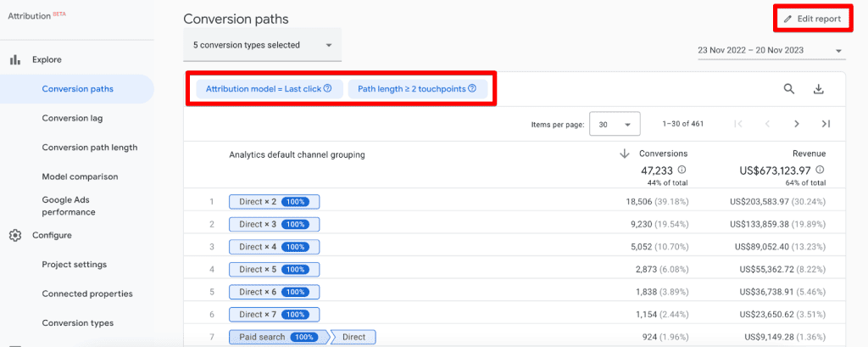Open Conversion path length in the sidebar
Screen dimensions: 868x347
coord(90,148)
